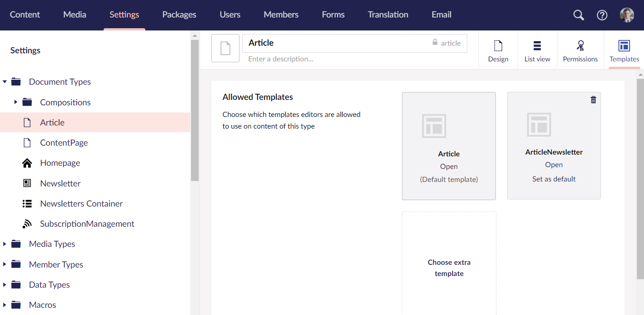
Task: Open the user avatar profile
Action: [627, 15]
